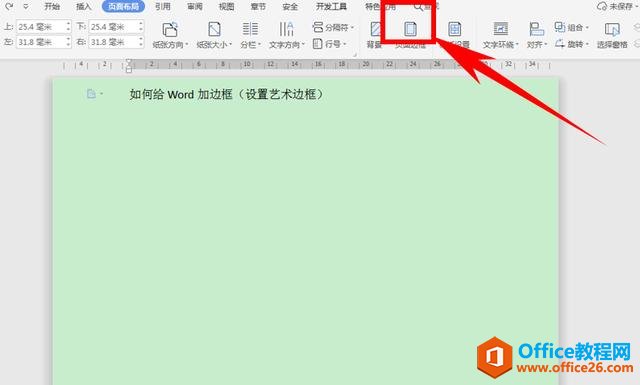This screenshot has width=640, height=385.
Task: Open the 安全 tab
Action: [290, 7]
